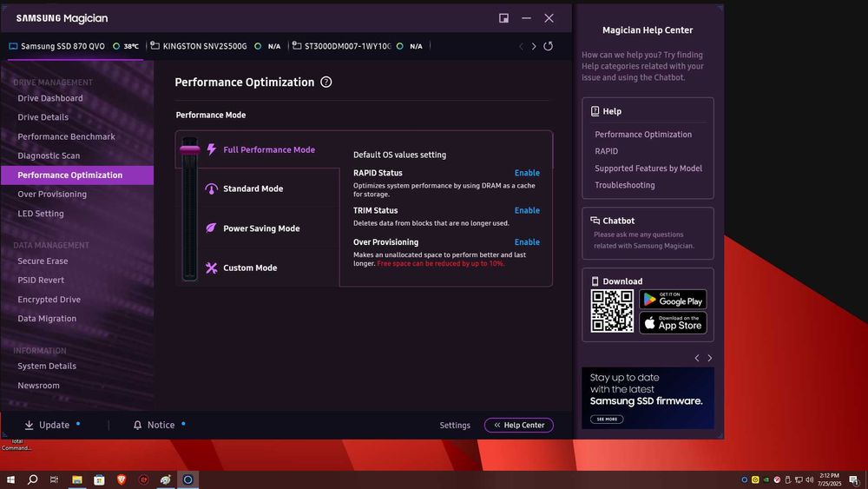Viewport: 868px width, 489px height.
Task: Open File Explorer from the taskbar
Action: coord(77,479)
